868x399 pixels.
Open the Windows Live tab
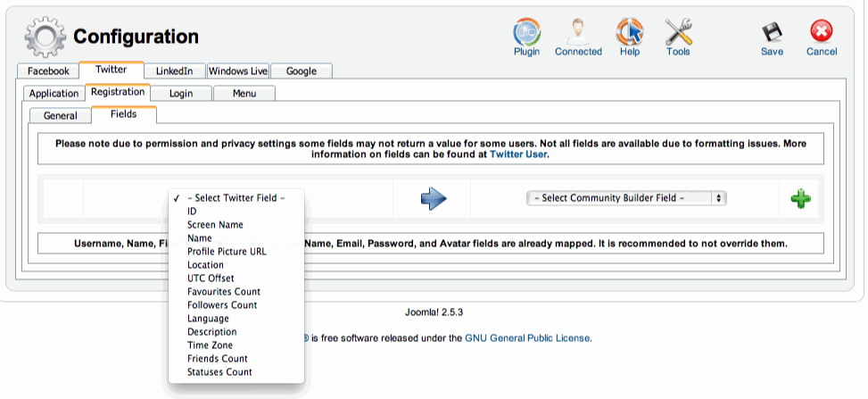point(238,71)
